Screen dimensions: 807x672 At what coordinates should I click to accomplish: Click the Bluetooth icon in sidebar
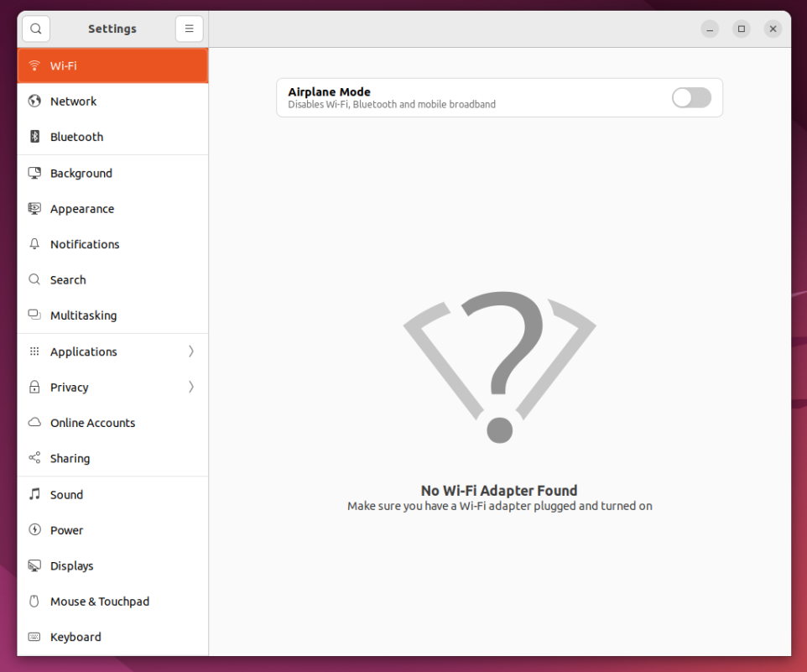click(x=34, y=137)
